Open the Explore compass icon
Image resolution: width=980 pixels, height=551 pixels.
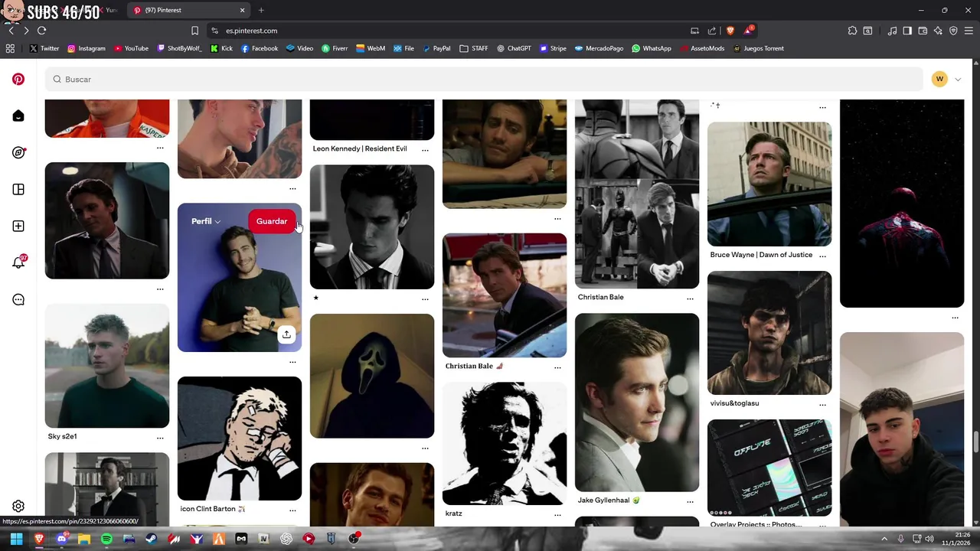18,152
